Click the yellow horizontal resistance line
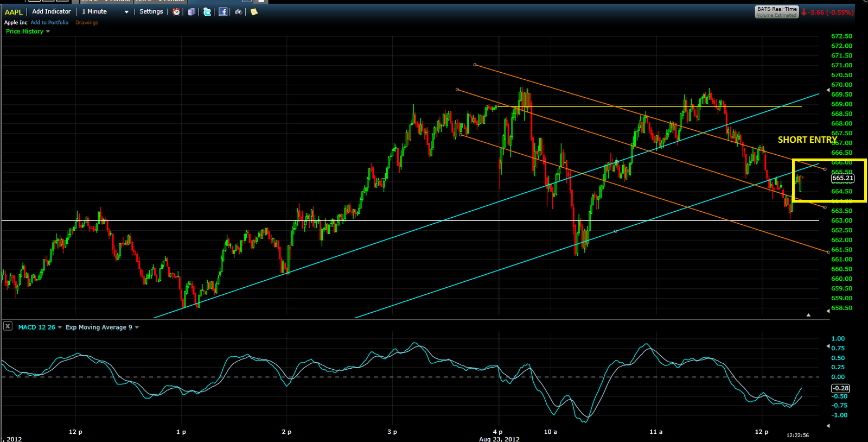Screen dimensions: 868x442 (x=649, y=106)
